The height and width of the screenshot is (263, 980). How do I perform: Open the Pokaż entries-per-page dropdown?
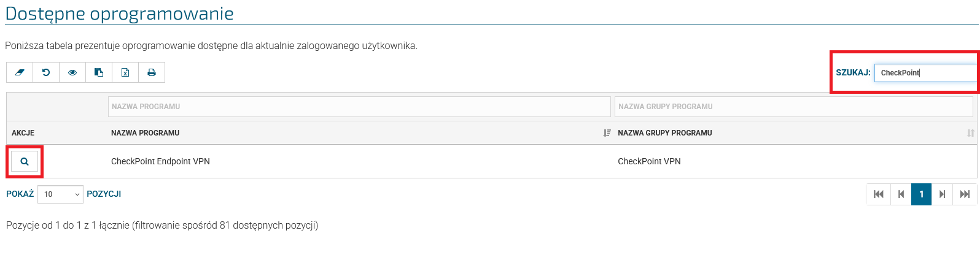tap(60, 194)
